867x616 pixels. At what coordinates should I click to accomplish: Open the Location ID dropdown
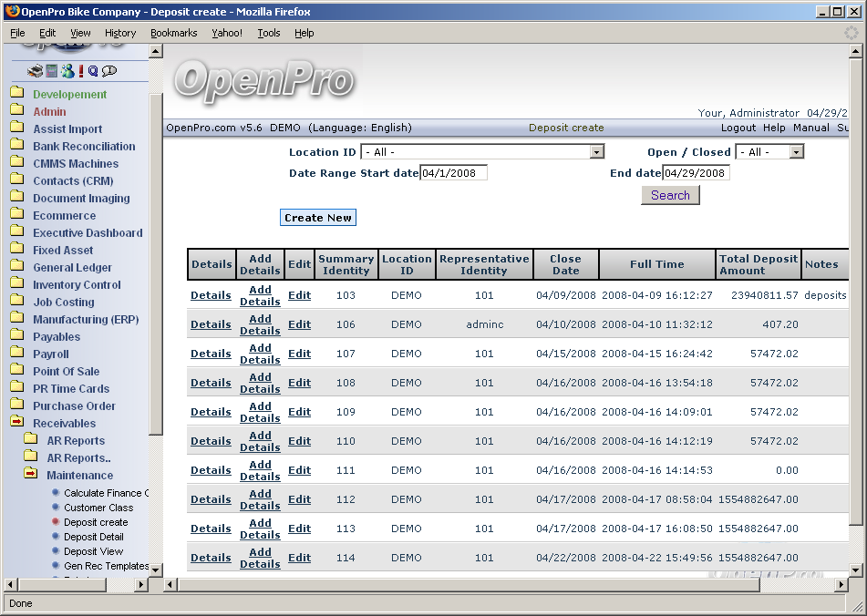(597, 152)
